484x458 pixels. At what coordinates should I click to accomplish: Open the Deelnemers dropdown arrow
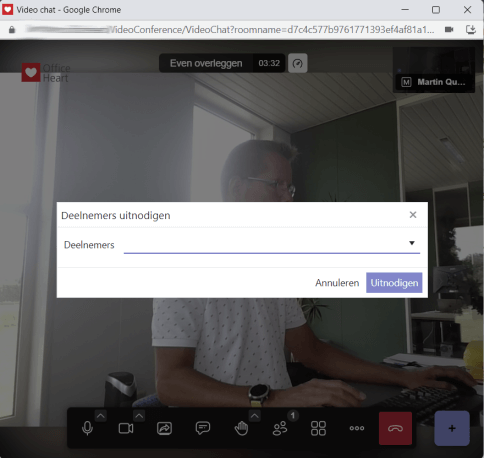coord(412,243)
